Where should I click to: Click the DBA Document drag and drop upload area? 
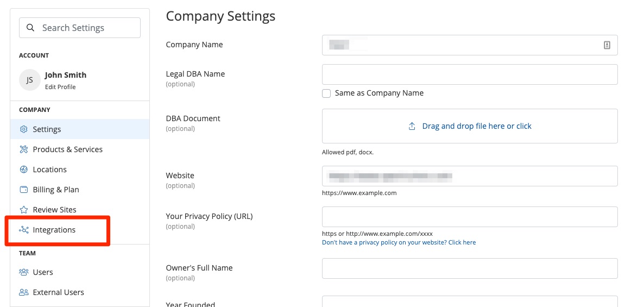[470, 126]
